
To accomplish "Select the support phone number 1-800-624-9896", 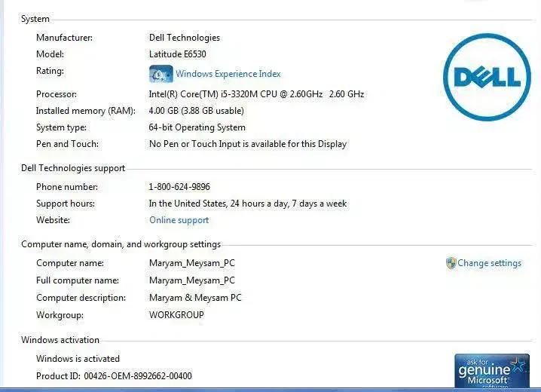I will tap(179, 187).
